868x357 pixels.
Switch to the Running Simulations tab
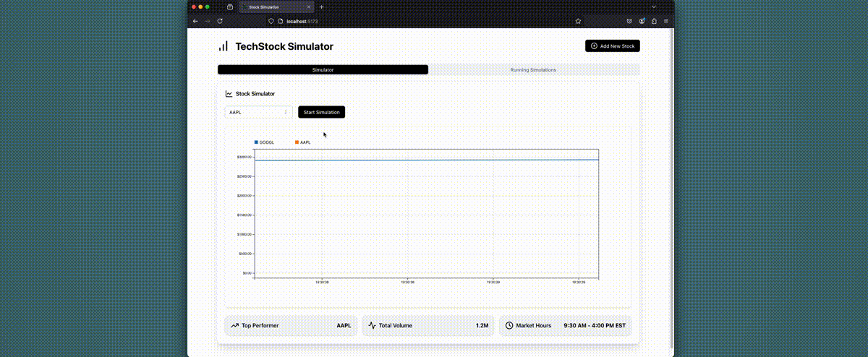[533, 70]
